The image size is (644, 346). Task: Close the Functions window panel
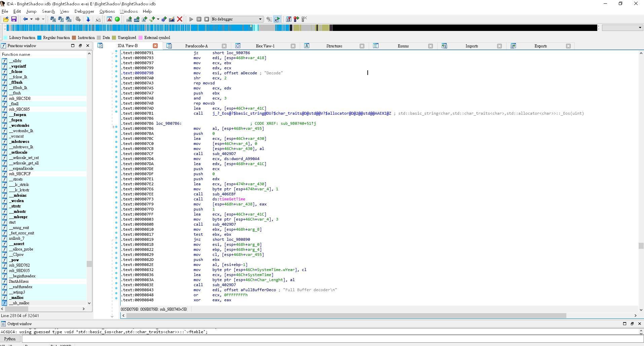pos(88,46)
